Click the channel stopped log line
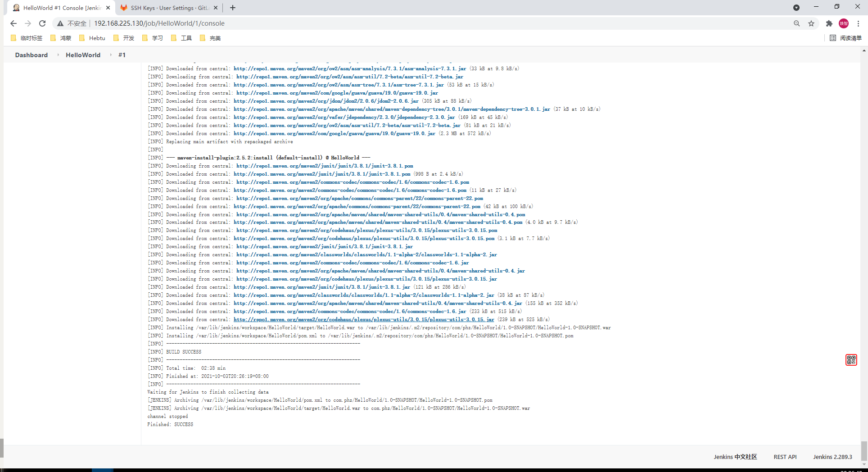This screenshot has height=472, width=868. [167, 416]
